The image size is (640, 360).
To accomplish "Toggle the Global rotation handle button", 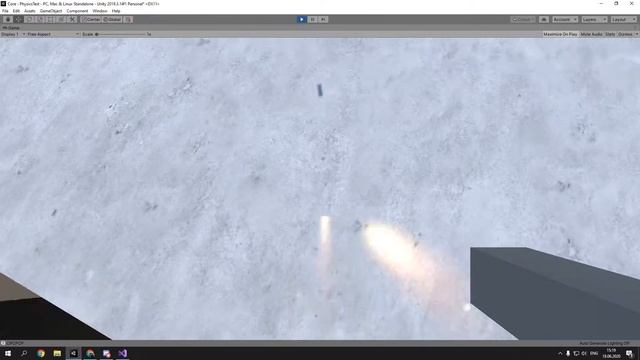I will click(112, 19).
